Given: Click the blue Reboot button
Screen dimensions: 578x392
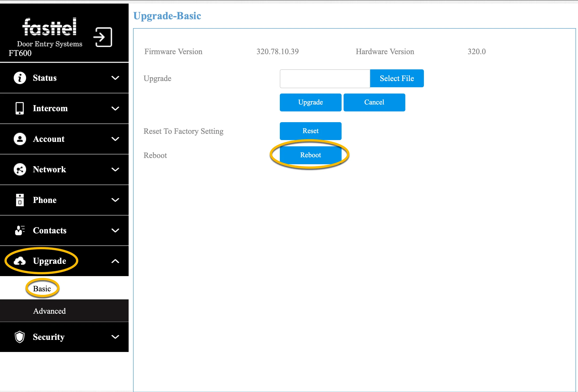Looking at the screenshot, I should 310,155.
